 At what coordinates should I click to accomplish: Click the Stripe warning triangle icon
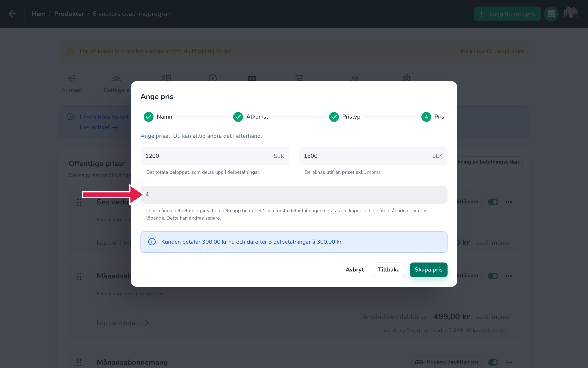click(70, 51)
